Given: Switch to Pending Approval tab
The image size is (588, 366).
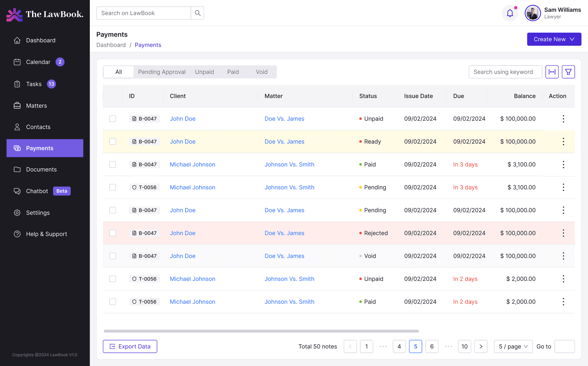Looking at the screenshot, I should (x=162, y=72).
